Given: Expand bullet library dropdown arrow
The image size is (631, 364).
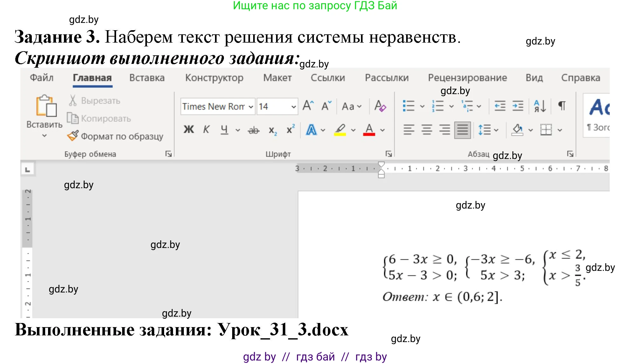Looking at the screenshot, I should [x=422, y=106].
